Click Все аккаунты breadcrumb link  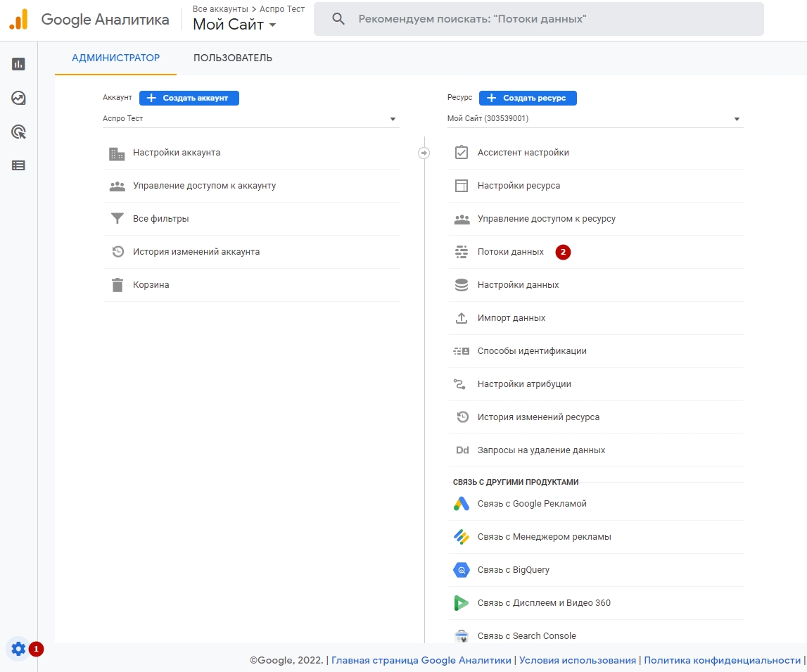(x=220, y=8)
